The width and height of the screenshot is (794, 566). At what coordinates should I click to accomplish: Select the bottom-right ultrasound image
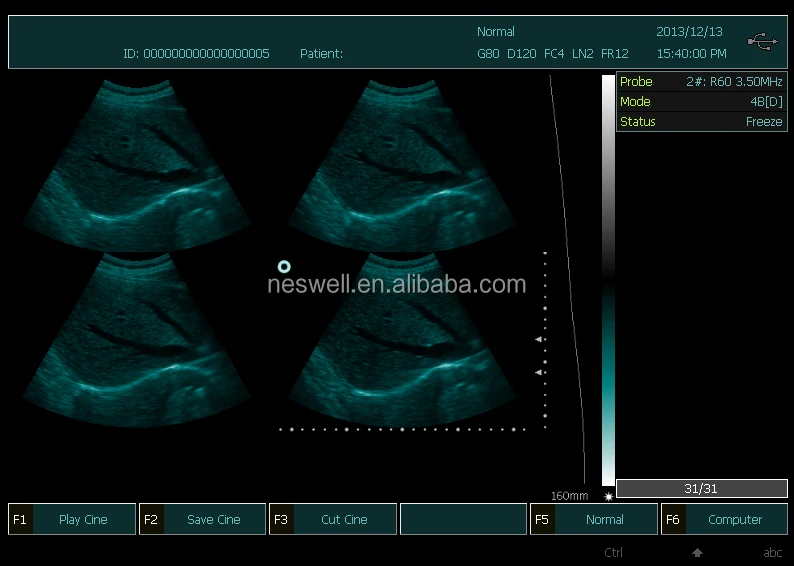pos(402,340)
